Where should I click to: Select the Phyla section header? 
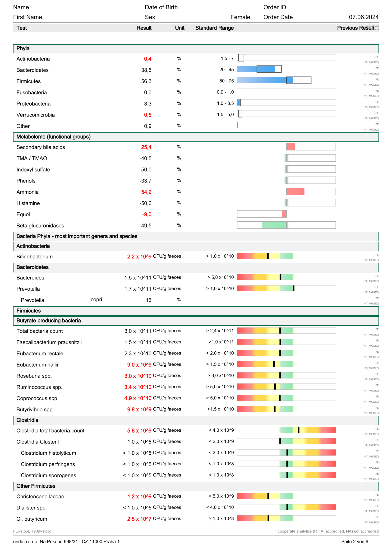23,49
